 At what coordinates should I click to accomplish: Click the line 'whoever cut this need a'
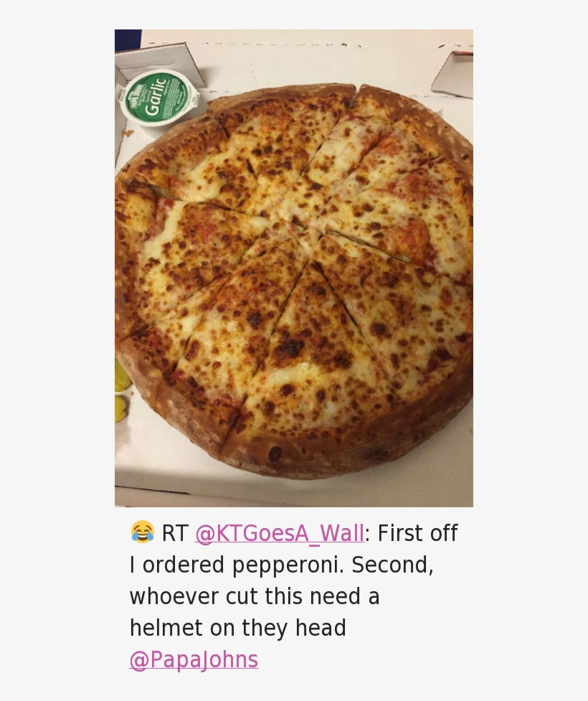click(x=255, y=596)
